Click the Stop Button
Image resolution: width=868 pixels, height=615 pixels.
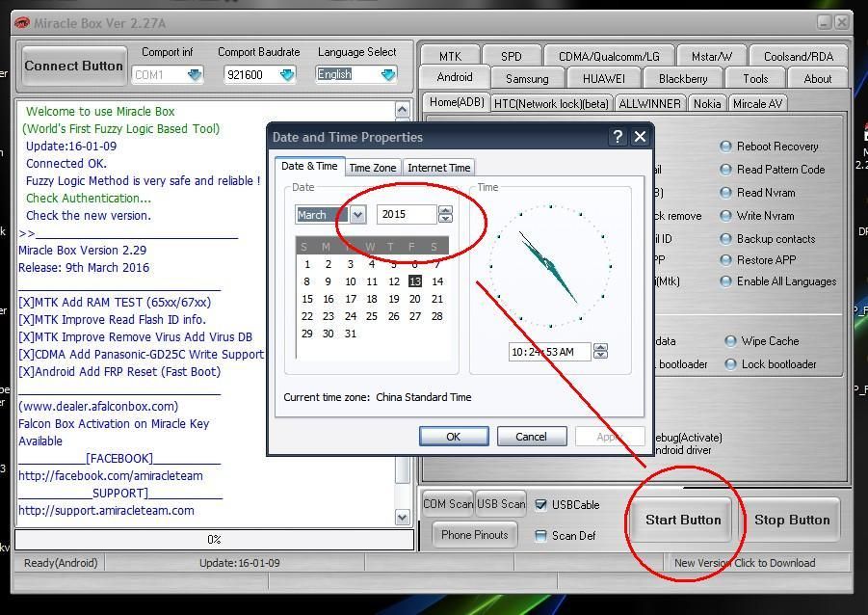pos(792,520)
